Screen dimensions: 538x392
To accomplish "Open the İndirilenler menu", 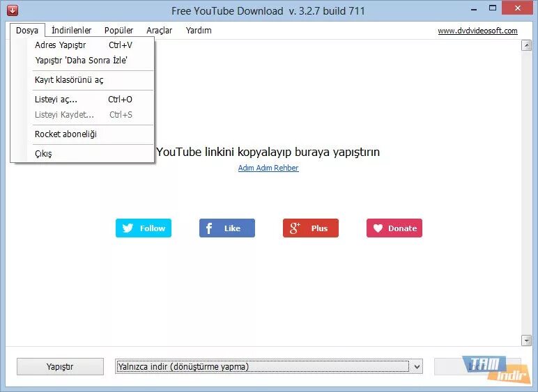I will 71,30.
